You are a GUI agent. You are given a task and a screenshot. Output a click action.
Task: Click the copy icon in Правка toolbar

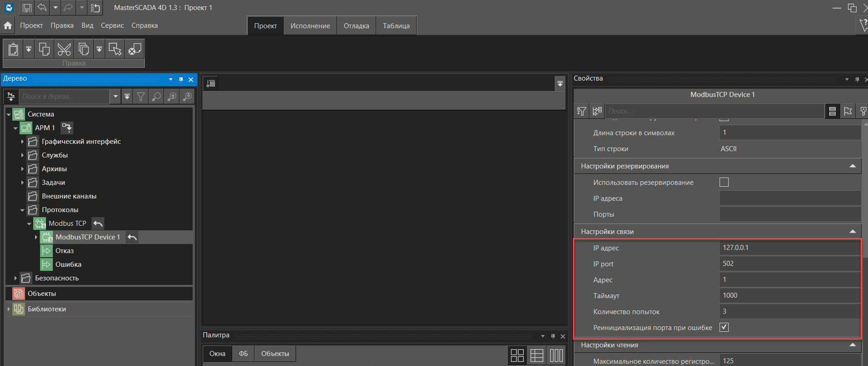[44, 49]
